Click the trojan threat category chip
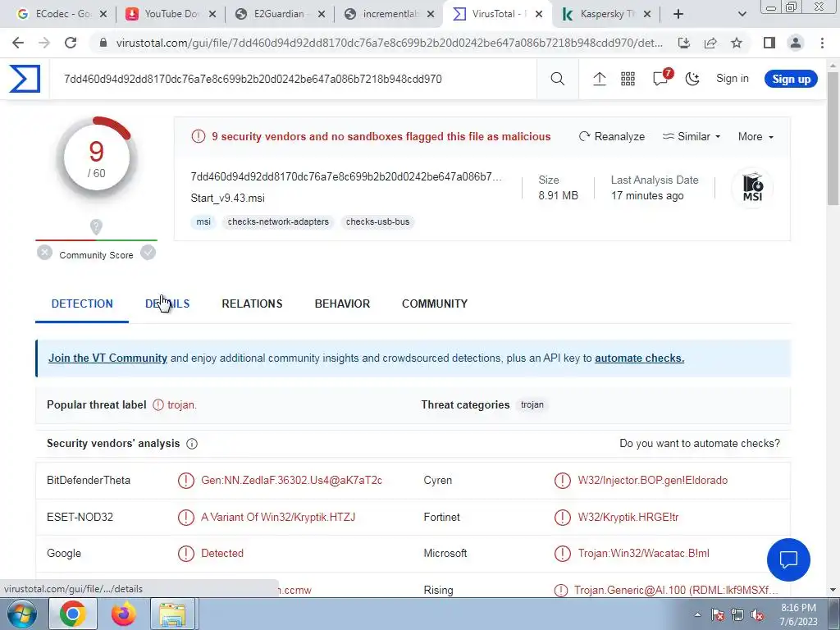This screenshot has width=840, height=630. [x=532, y=405]
